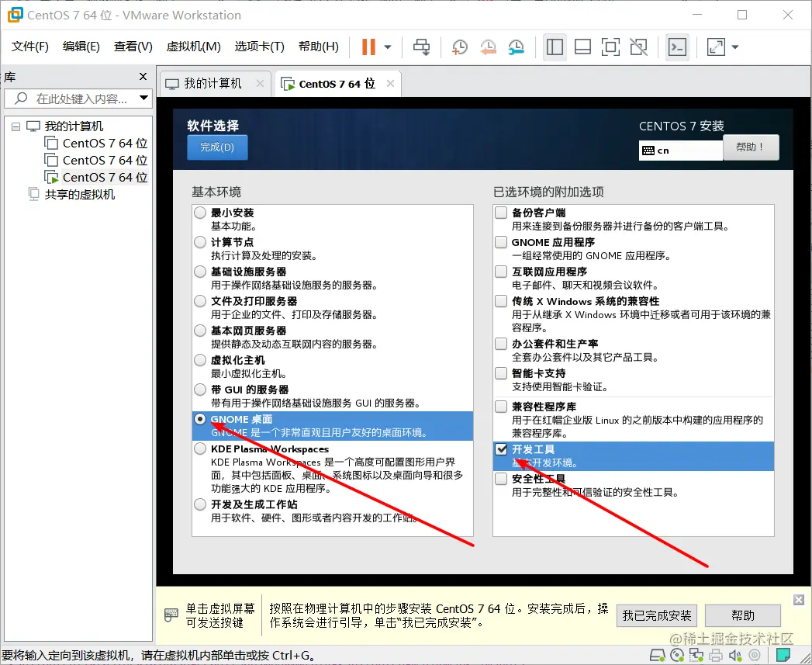
Task: Send Ctrl+Alt+Del to the virtual machine
Action: click(x=421, y=47)
